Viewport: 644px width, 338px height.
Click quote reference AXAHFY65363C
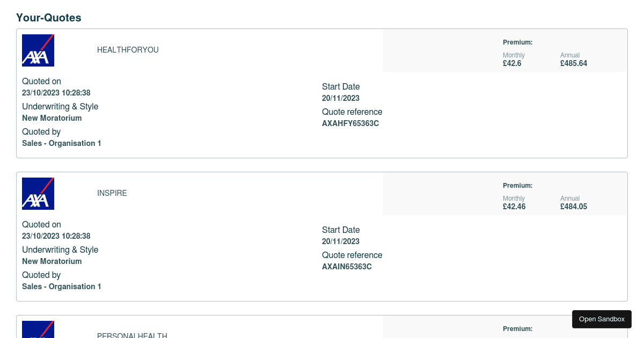350,123
